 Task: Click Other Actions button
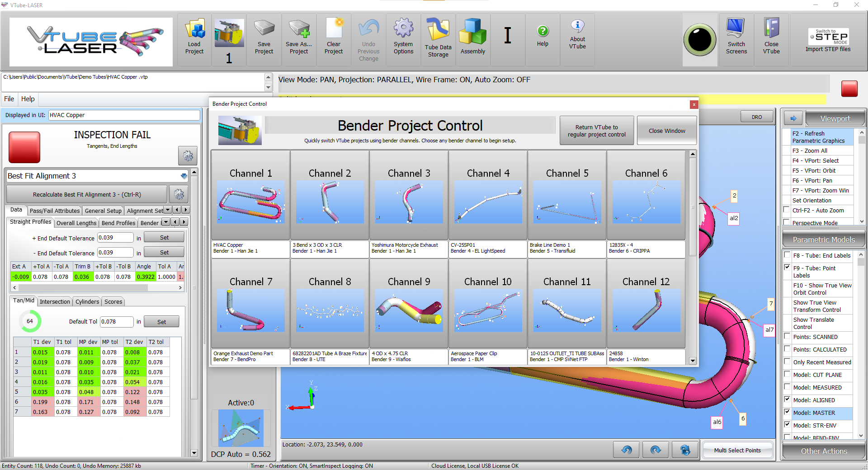[824, 451]
